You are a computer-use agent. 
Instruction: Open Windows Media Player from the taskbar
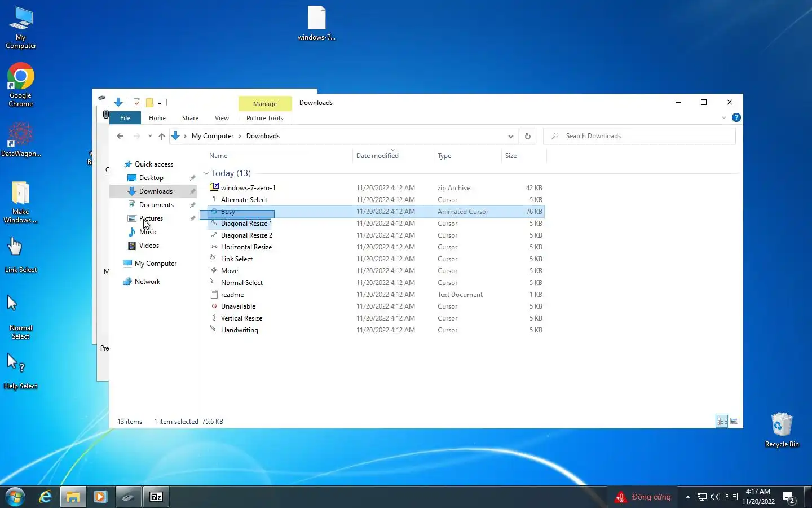100,497
